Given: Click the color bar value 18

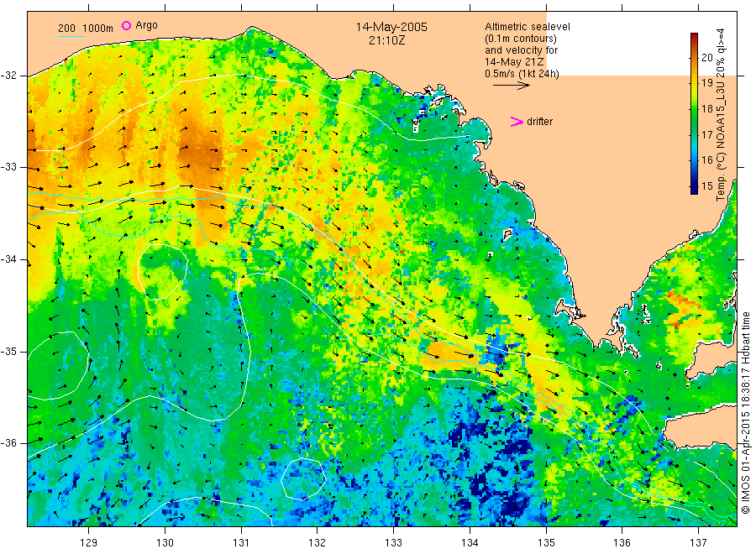Looking at the screenshot, I should point(706,109).
